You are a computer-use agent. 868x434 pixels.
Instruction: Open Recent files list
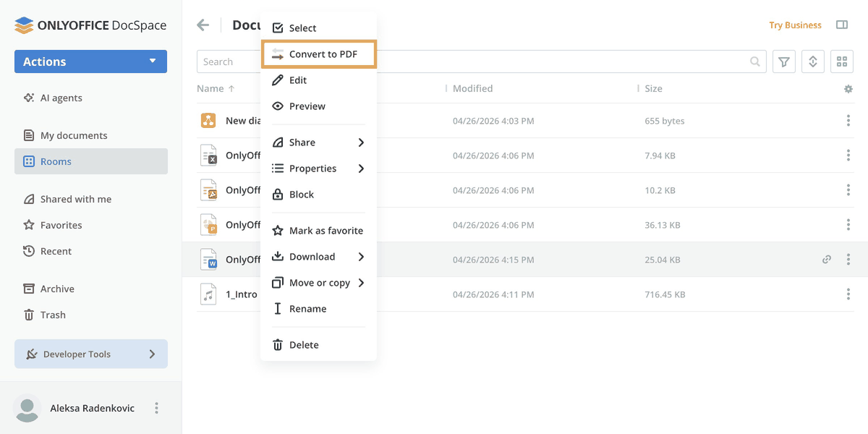[48, 251]
